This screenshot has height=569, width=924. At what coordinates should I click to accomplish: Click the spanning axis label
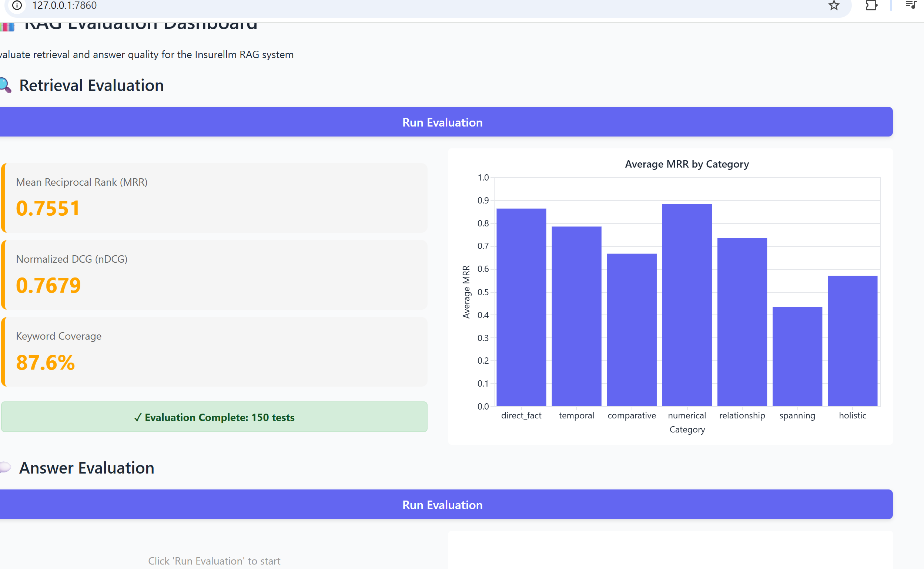797,415
